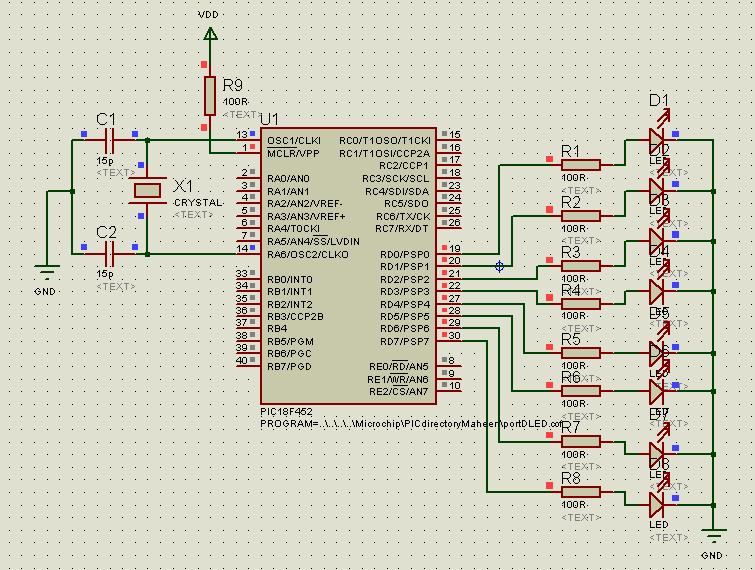Click the 15p value under C1
755x570 pixels.
point(105,161)
